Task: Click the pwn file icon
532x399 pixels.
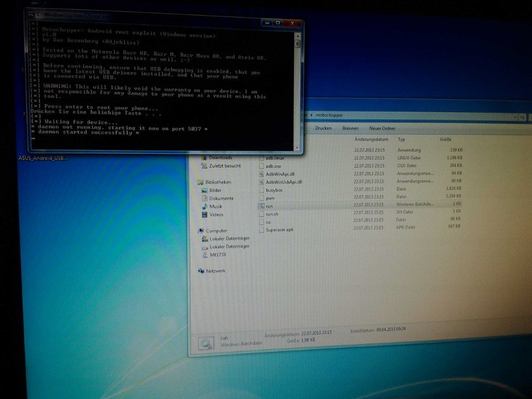Action: coord(261,198)
